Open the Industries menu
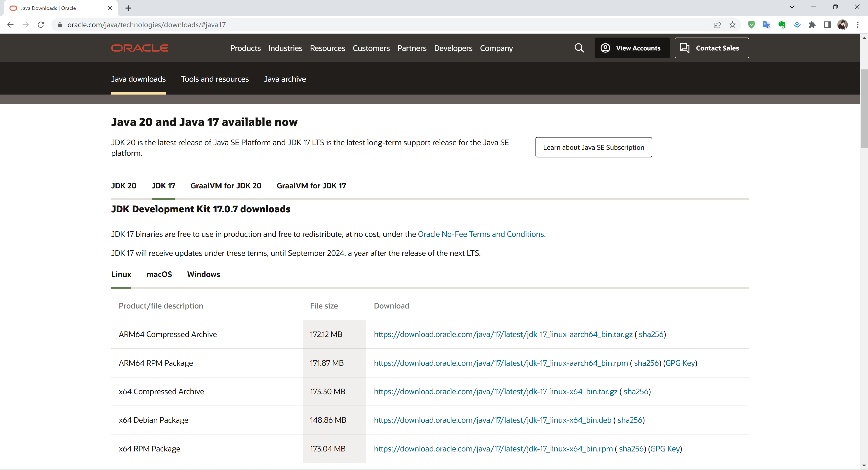 [285, 48]
